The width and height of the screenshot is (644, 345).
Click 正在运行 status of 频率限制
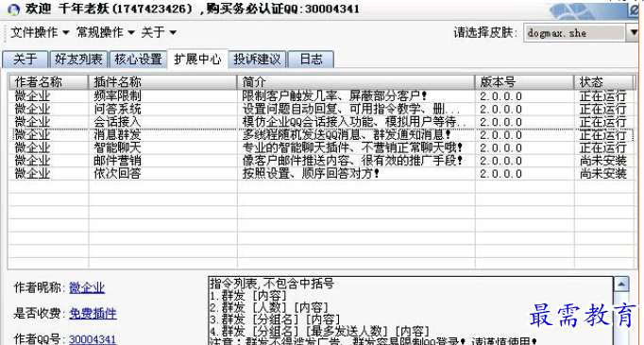click(x=603, y=96)
